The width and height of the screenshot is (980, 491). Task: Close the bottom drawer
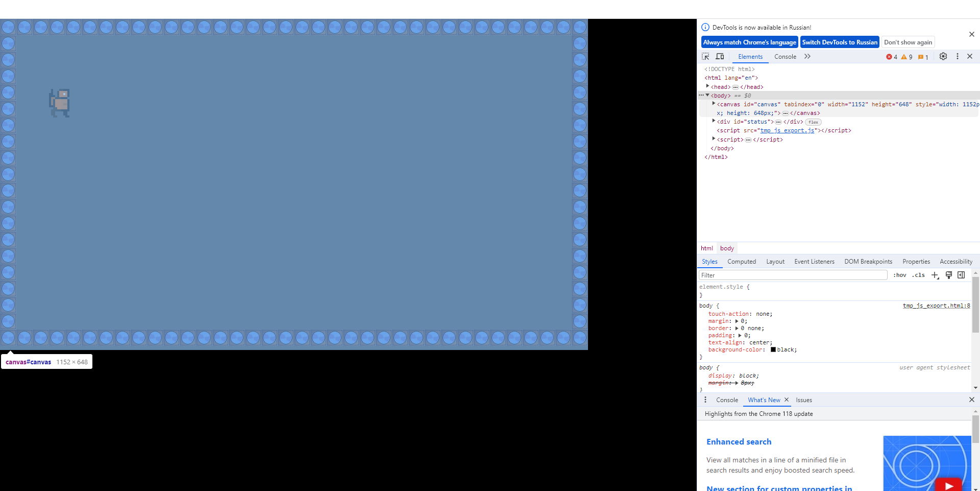[972, 400]
